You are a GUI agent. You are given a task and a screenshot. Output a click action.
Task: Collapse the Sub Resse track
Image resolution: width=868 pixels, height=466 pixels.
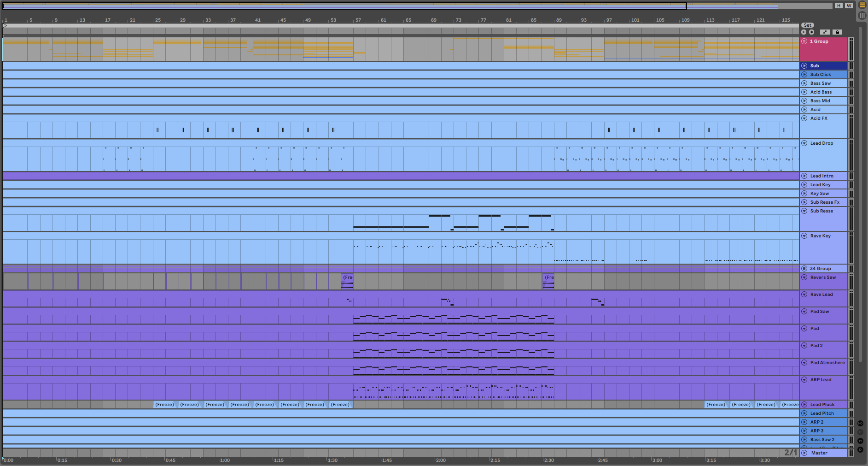pyautogui.click(x=804, y=211)
